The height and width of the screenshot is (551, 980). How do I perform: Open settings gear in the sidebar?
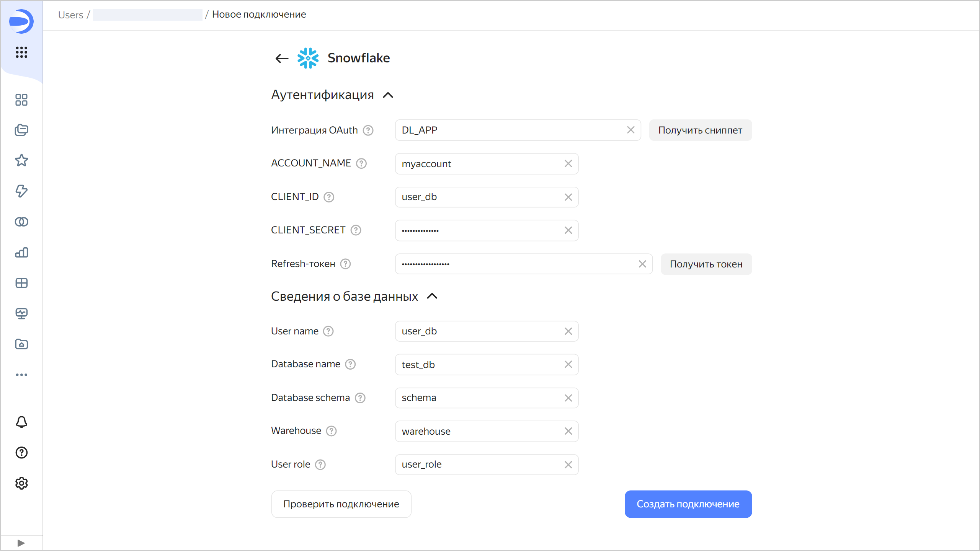tap(21, 483)
